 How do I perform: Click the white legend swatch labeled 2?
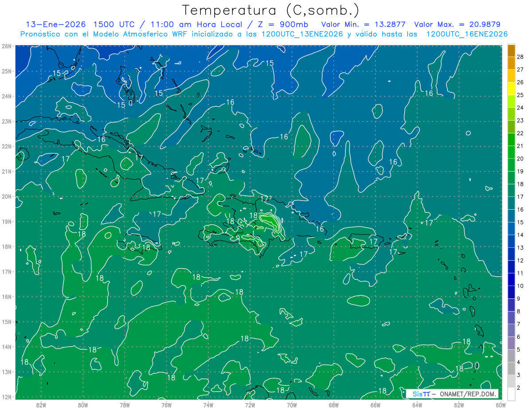pos(511,394)
